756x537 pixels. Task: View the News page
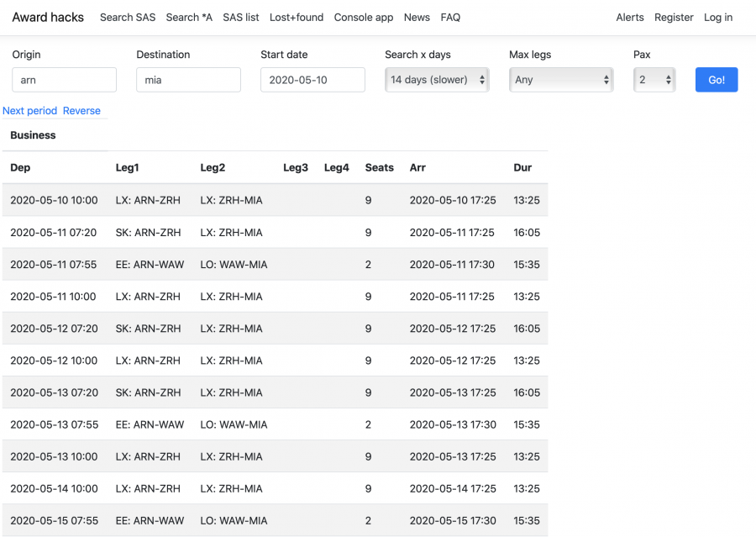coord(417,18)
